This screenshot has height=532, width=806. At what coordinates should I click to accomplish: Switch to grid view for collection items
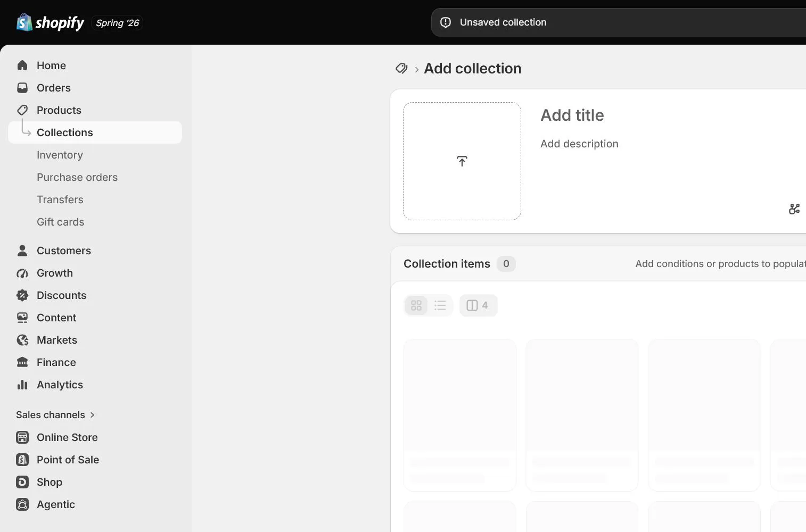coord(416,305)
